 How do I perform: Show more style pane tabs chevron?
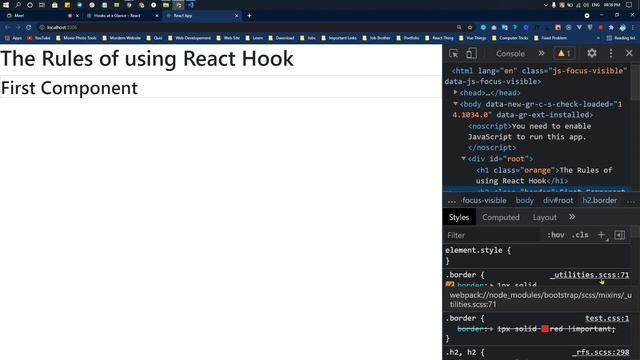click(572, 217)
